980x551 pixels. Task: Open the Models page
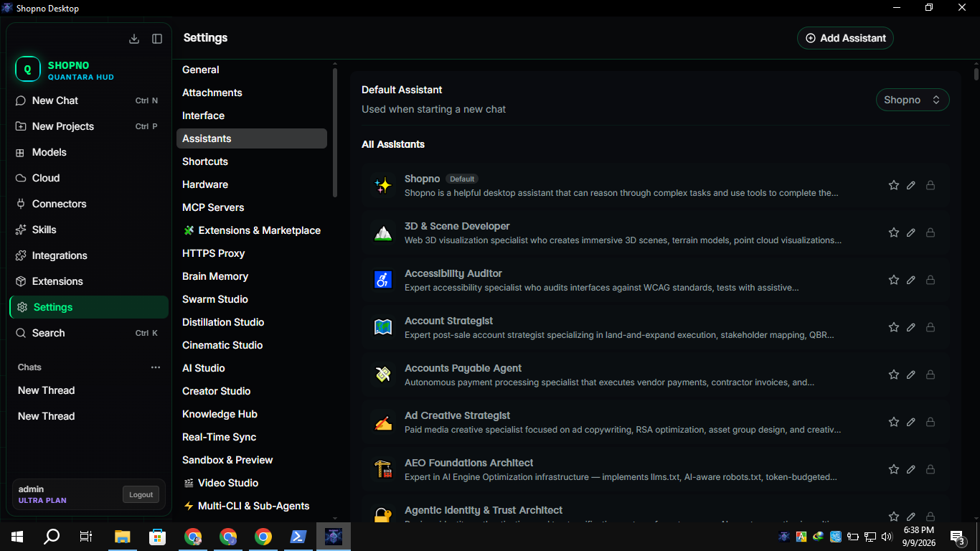(x=89, y=152)
